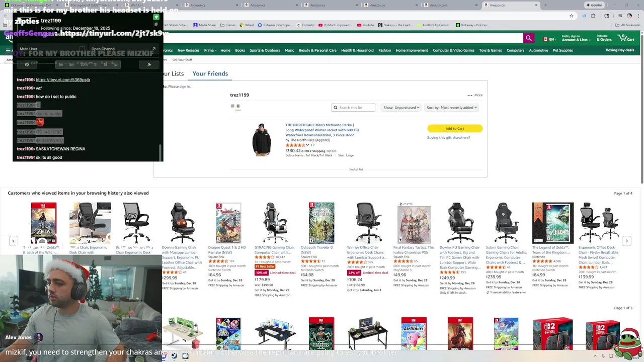Show next recommended products with right arrow

[x=627, y=241]
